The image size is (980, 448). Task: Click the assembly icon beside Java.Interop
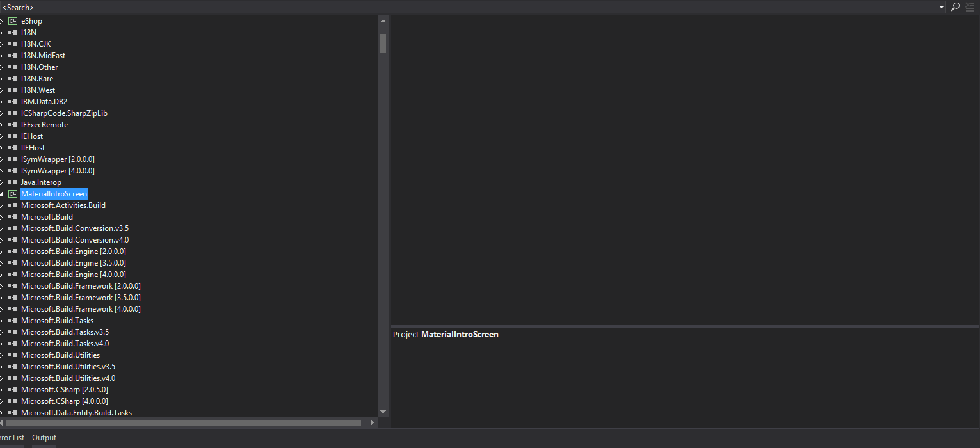[x=13, y=182]
